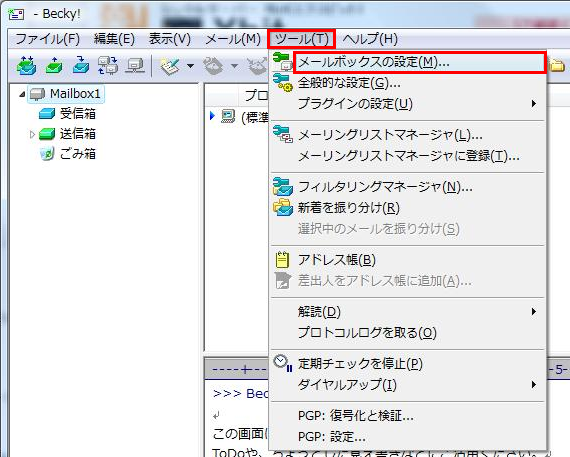Click the sync all mailboxes toolbar icon
Viewport: 570px width, 457px height.
click(108, 65)
